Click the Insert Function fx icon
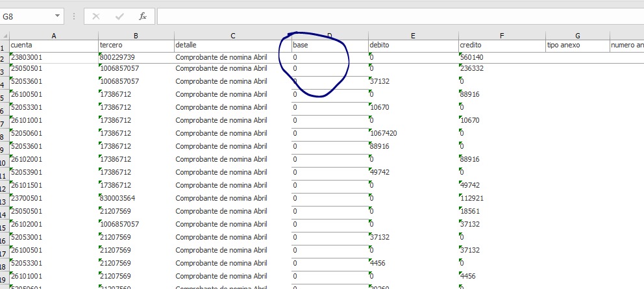The width and height of the screenshot is (644, 289). click(x=142, y=16)
